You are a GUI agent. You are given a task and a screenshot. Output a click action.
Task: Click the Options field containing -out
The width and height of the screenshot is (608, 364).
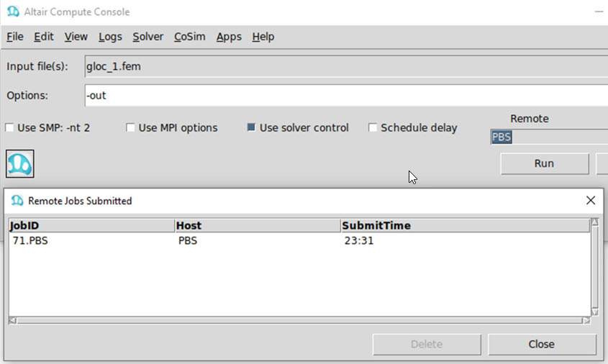click(346, 96)
